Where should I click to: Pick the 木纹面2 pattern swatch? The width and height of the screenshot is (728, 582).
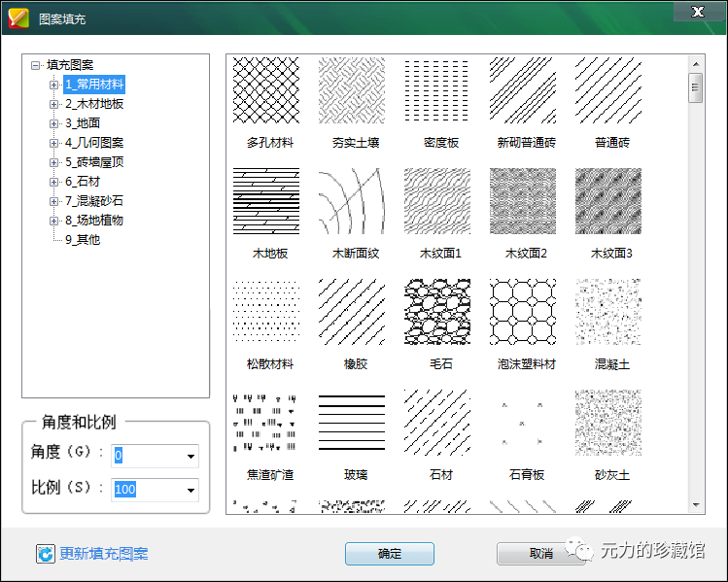click(x=522, y=201)
